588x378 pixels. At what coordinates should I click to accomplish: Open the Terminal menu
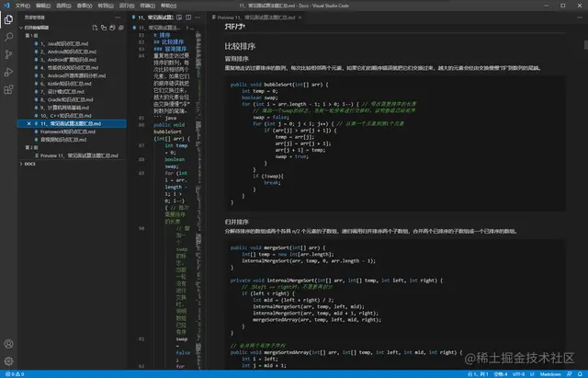tap(147, 6)
